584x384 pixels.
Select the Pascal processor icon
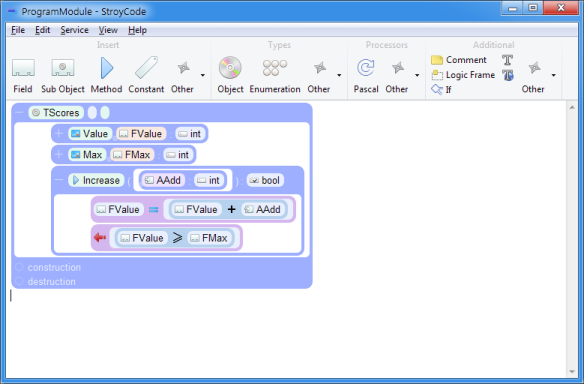pyautogui.click(x=366, y=76)
